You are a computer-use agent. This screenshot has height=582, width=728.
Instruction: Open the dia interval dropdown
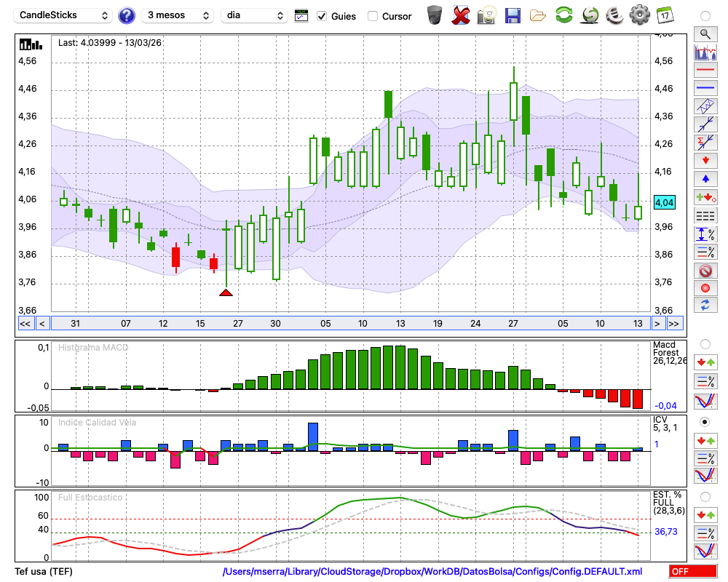[x=254, y=15]
